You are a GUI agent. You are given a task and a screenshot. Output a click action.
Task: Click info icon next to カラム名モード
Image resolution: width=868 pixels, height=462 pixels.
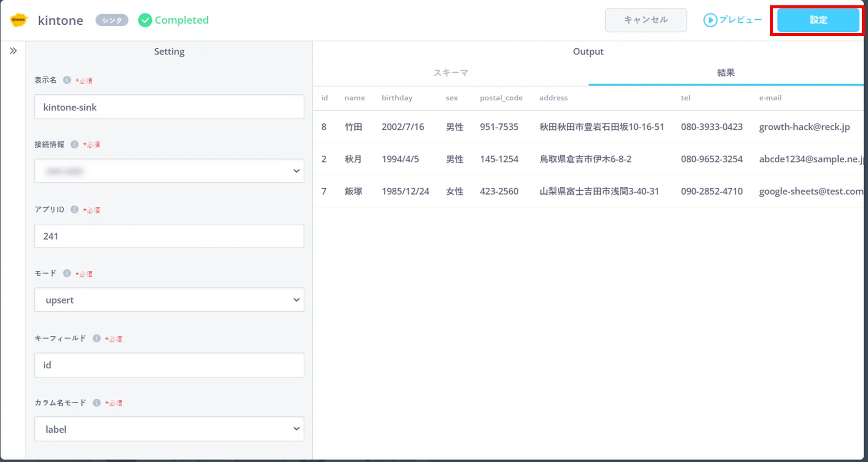click(96, 403)
